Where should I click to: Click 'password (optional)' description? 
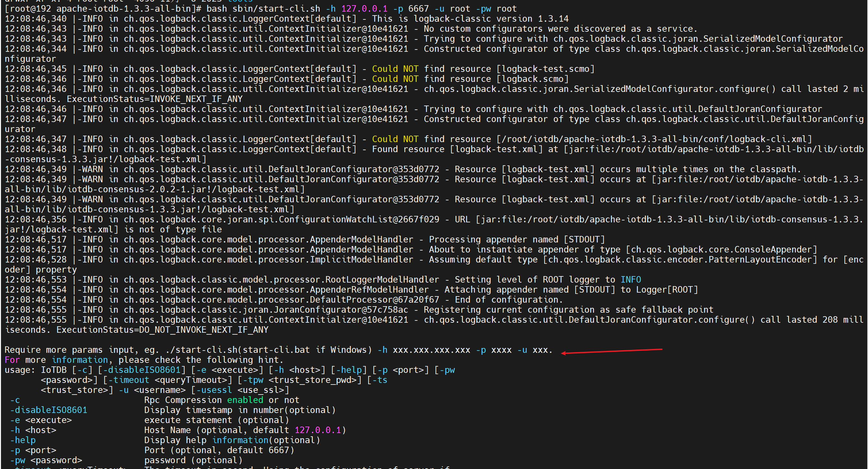193,461
